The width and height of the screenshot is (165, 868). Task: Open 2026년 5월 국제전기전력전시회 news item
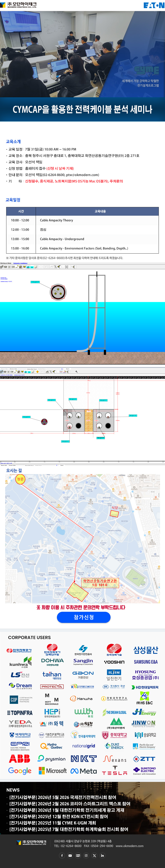[x=63, y=797]
